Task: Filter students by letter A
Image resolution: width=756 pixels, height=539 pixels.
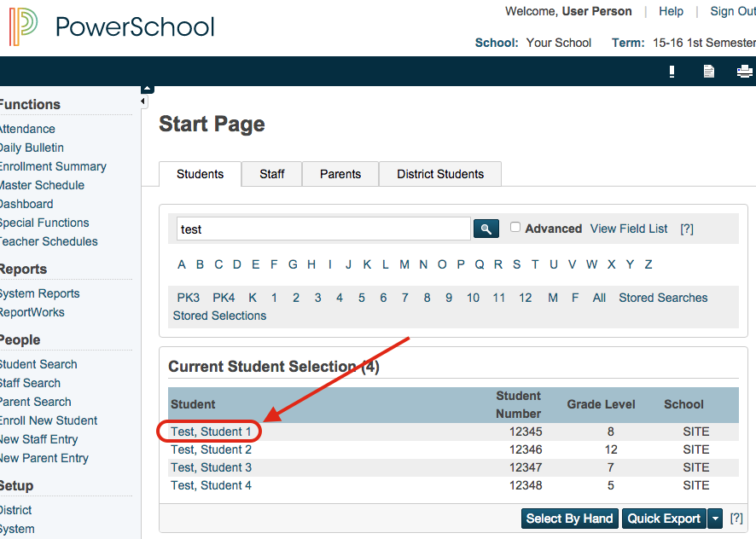Action: (181, 264)
